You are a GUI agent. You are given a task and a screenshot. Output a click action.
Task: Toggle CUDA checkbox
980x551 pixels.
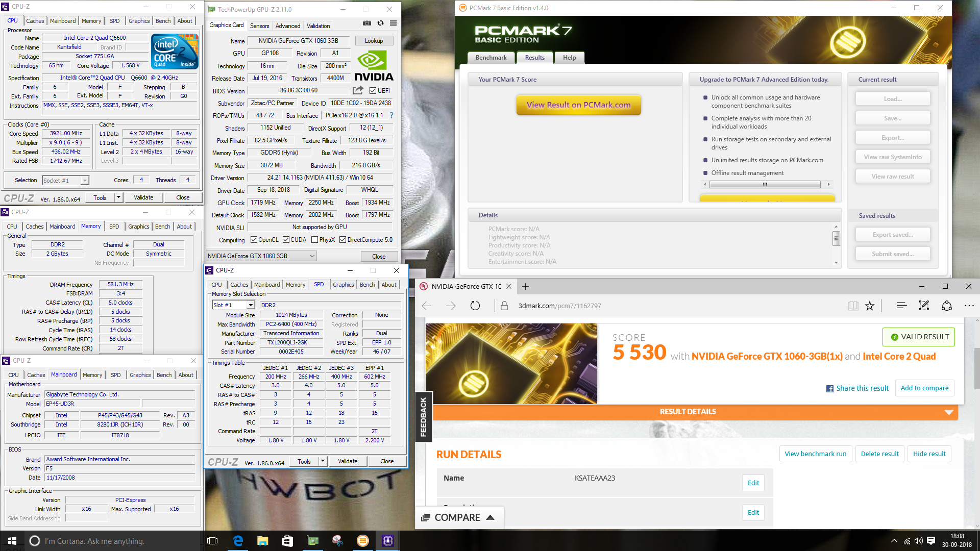[286, 240]
